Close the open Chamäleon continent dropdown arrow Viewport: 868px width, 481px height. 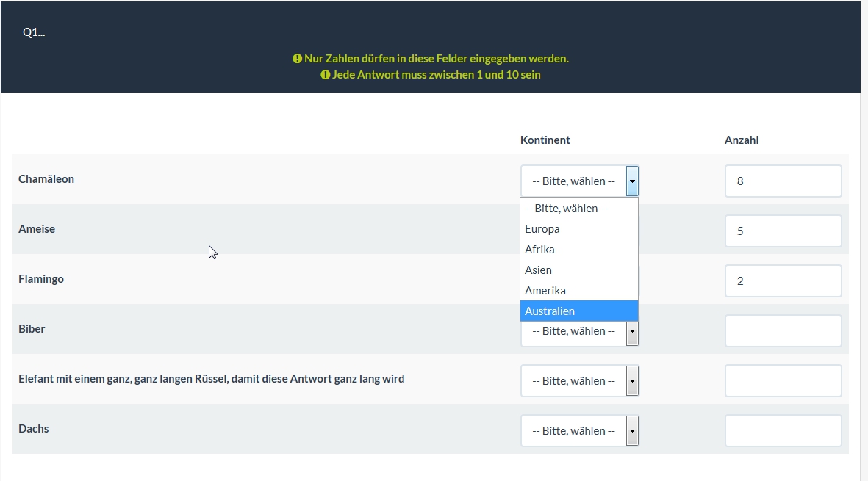(x=632, y=181)
